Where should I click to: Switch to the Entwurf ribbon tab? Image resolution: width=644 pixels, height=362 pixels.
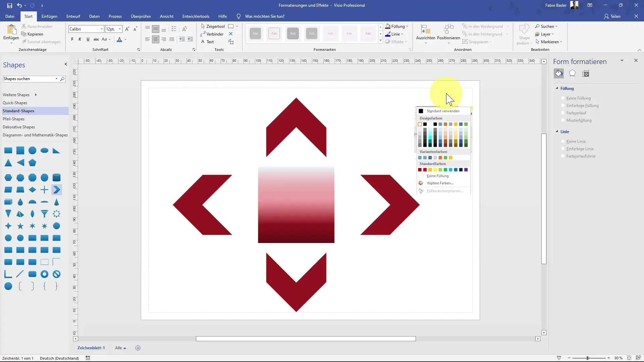[x=73, y=16]
